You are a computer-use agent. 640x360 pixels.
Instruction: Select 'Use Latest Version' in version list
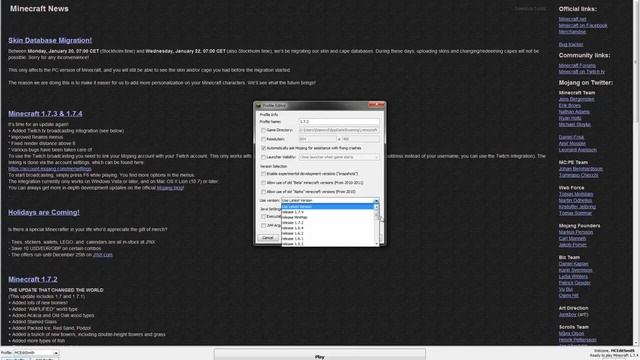[x=328, y=207]
